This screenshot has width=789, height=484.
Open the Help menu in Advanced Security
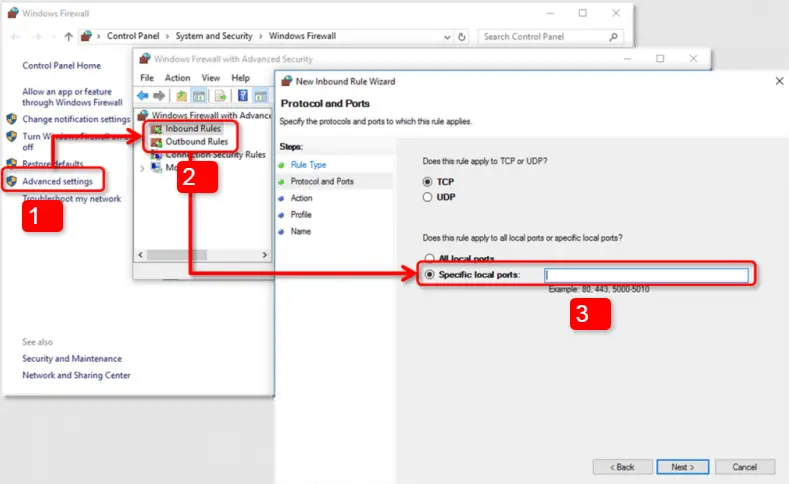pyautogui.click(x=241, y=78)
